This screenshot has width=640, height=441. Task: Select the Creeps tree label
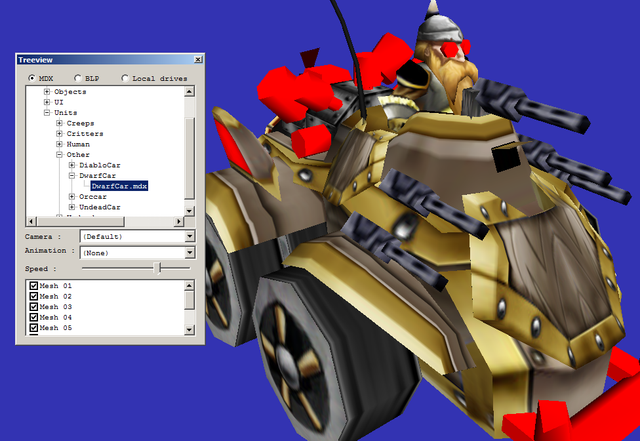pos(80,123)
